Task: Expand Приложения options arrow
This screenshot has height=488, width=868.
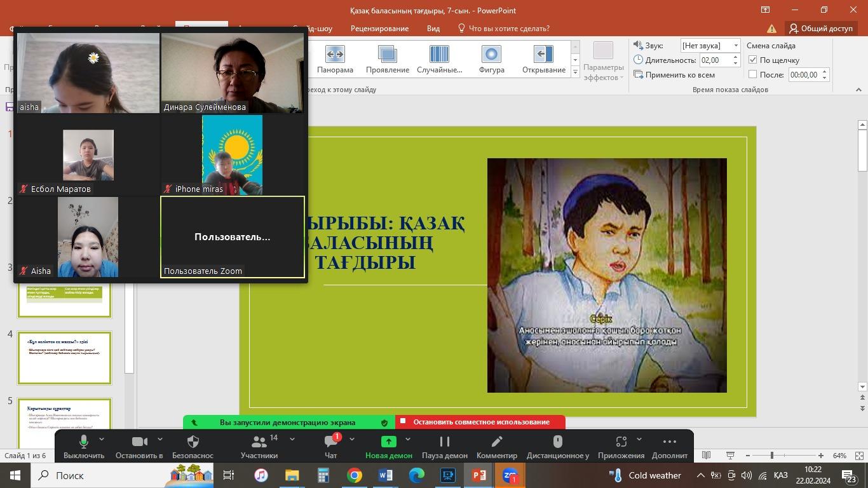Action: (639, 439)
